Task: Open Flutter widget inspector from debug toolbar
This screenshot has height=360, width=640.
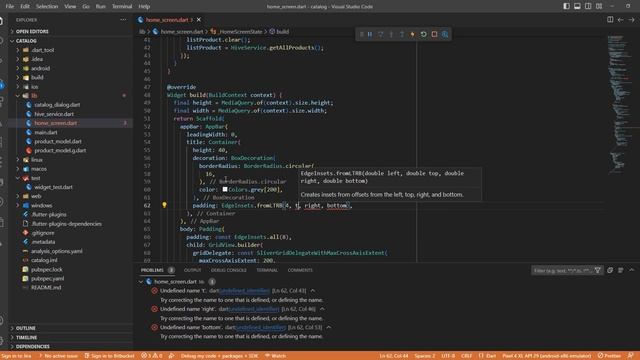Action: [x=445, y=34]
